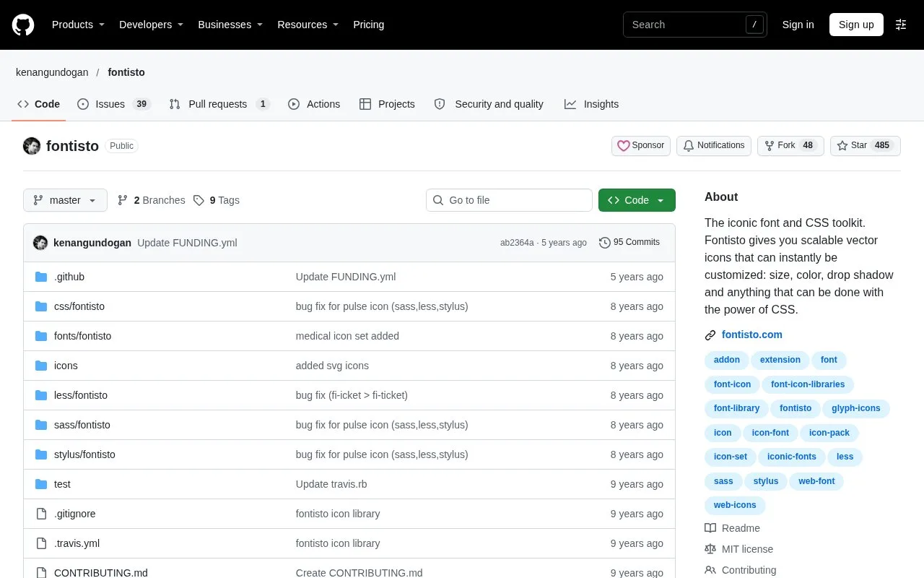Expand the Resources menu
The width and height of the screenshot is (924, 578).
(x=308, y=25)
